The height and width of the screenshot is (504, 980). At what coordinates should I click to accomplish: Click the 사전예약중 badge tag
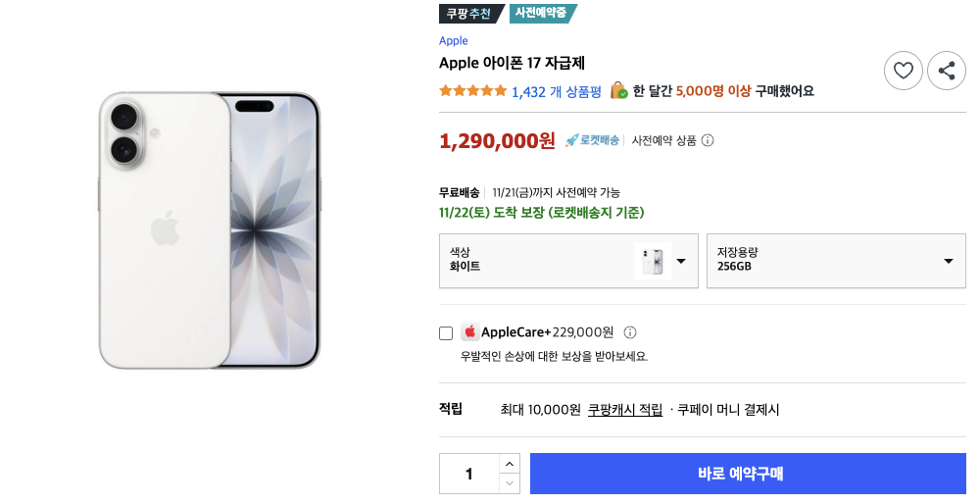click(543, 14)
